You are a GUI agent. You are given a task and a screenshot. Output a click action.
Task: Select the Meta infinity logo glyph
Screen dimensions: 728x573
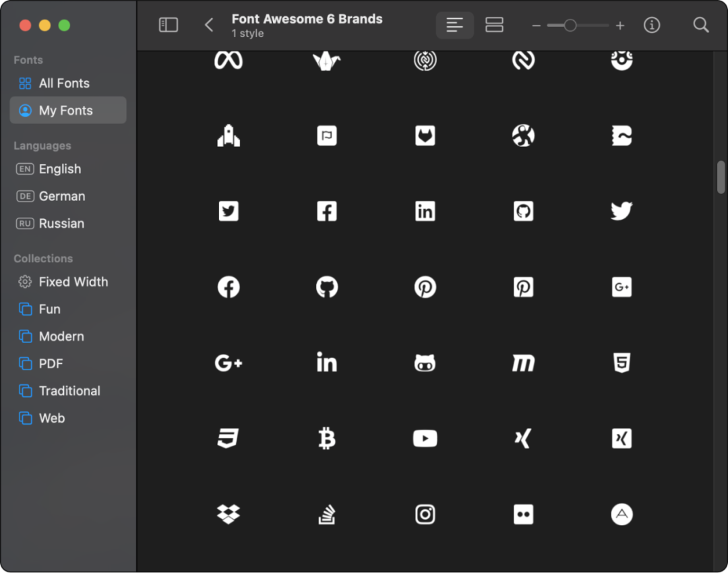pyautogui.click(x=229, y=60)
